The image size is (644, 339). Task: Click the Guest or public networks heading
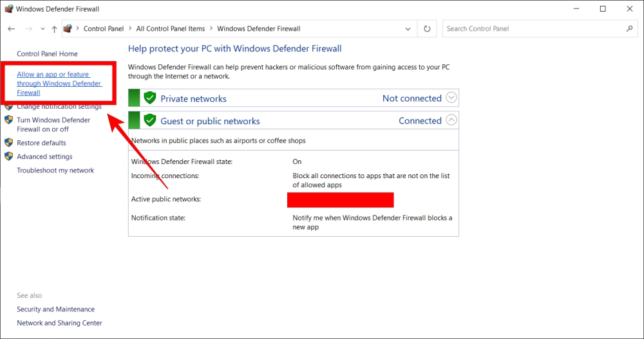pyautogui.click(x=210, y=121)
